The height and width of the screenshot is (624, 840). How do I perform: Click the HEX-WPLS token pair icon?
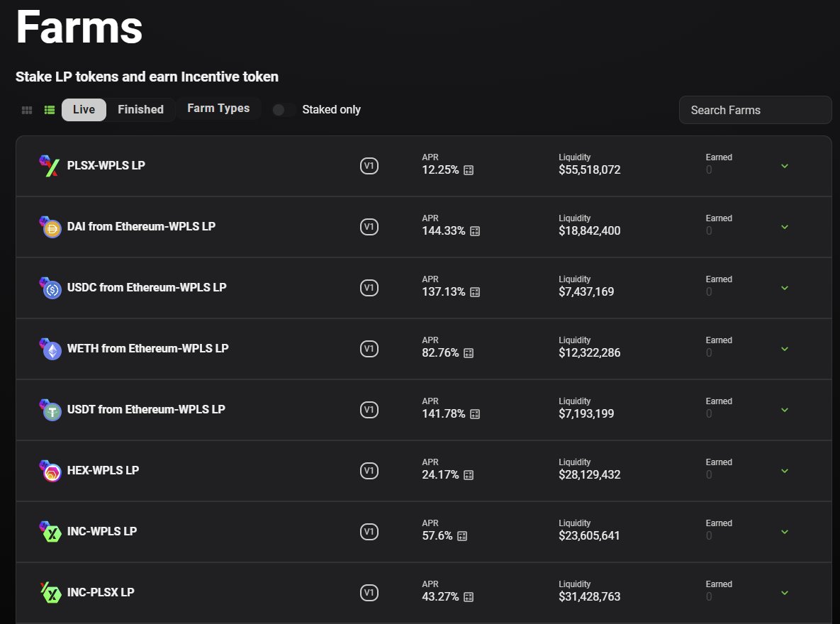coord(50,471)
